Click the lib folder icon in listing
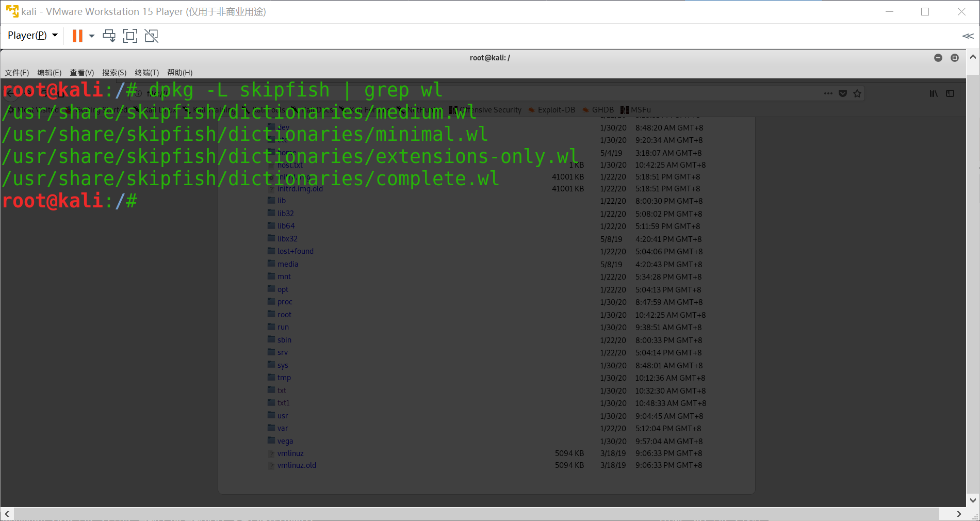The width and height of the screenshot is (980, 521). pos(271,200)
